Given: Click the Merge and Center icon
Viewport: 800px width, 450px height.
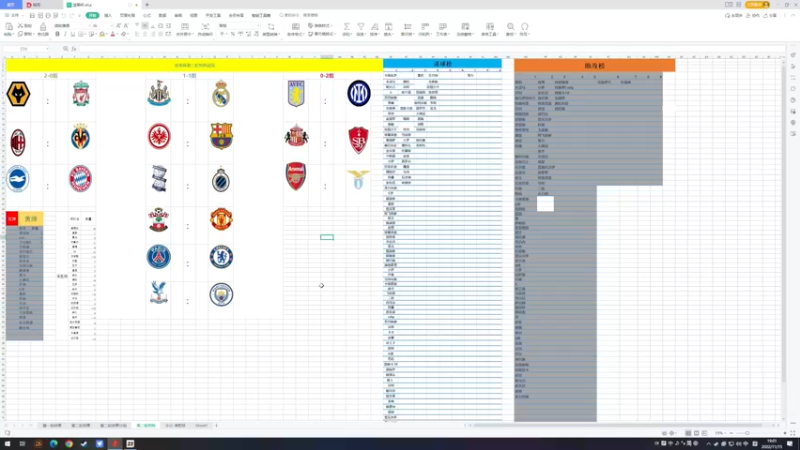Looking at the screenshot, I should click(x=185, y=27).
